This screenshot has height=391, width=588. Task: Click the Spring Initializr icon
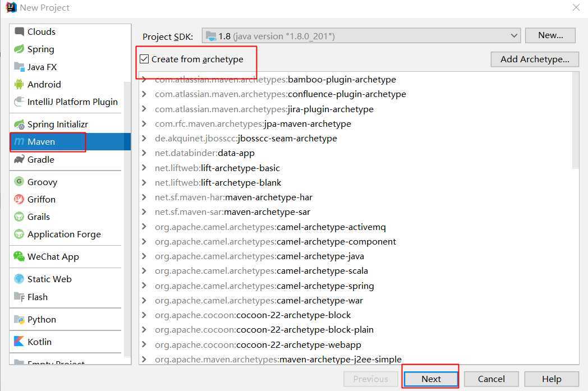click(x=19, y=124)
